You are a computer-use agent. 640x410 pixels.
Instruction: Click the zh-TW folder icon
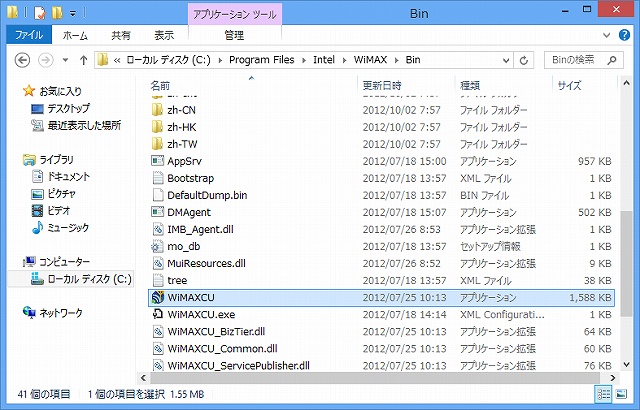(158, 144)
